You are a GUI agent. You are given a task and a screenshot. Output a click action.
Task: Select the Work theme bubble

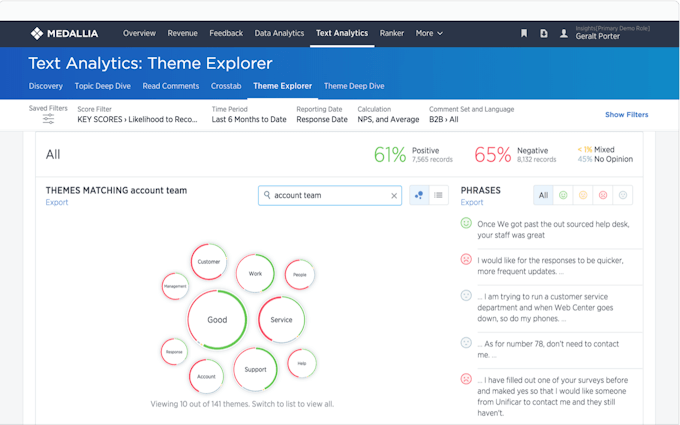255,274
